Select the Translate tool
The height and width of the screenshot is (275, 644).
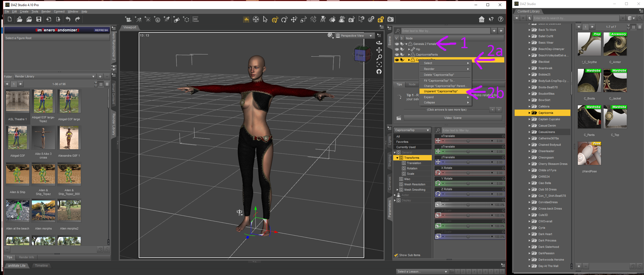click(x=294, y=19)
